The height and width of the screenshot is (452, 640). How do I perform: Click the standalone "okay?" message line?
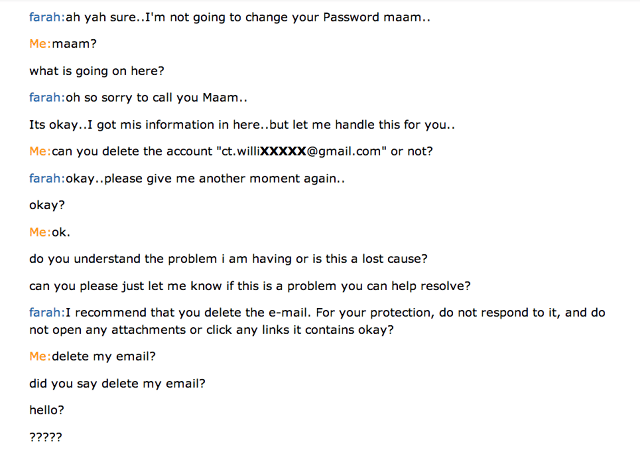tap(47, 205)
